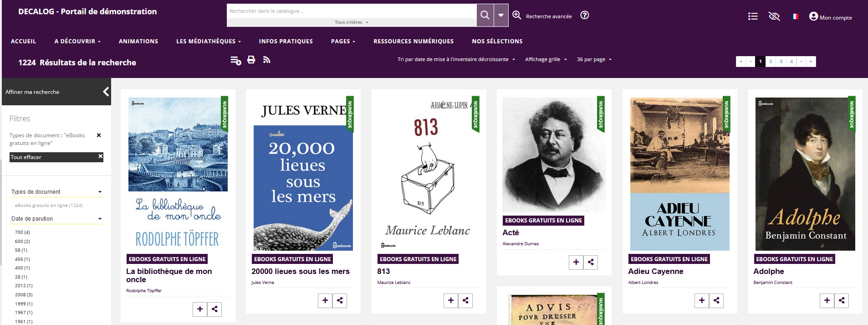The image size is (868, 325).
Task: Open INFOS PRATIQUES menu item
Action: point(286,41)
